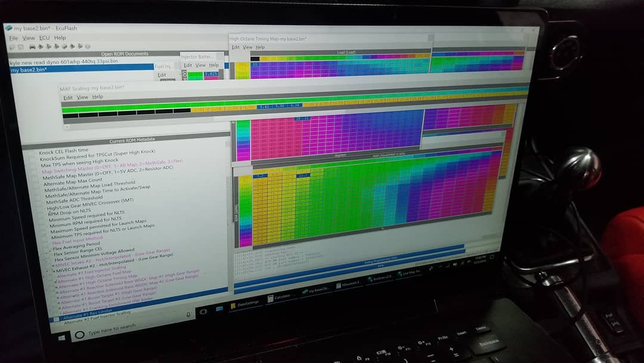644x363 pixels.
Task: Open Edit menu in MAF Scaling window
Action: 68,98
